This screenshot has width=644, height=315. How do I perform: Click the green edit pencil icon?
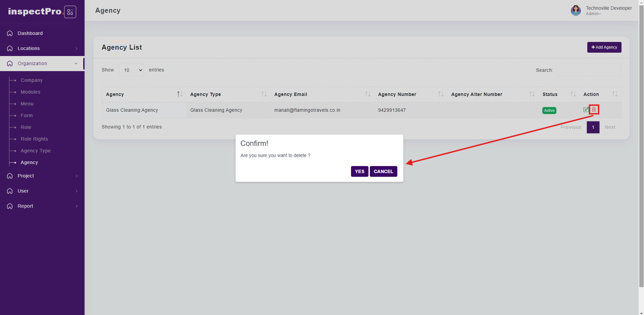(x=586, y=110)
